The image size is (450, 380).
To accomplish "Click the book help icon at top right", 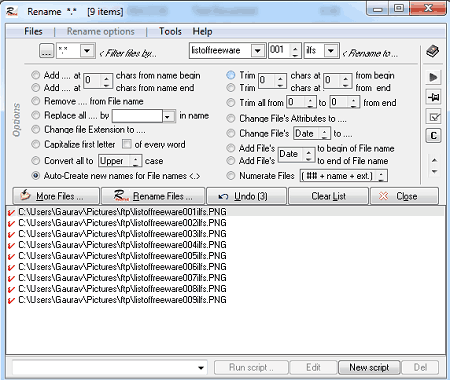I will coord(432,51).
